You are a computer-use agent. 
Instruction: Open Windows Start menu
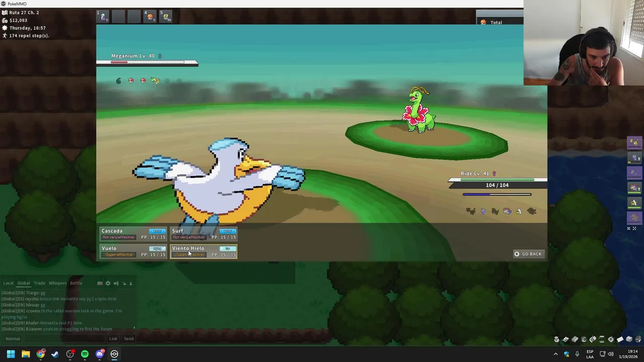pyautogui.click(x=11, y=354)
